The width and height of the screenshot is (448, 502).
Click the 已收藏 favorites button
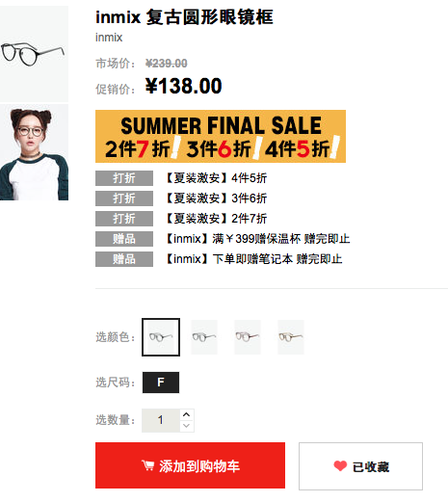360,466
